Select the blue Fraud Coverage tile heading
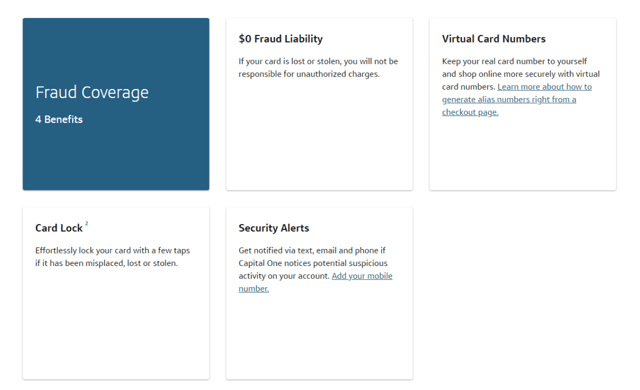Screen dimensions: 640x390 pyautogui.click(x=92, y=93)
